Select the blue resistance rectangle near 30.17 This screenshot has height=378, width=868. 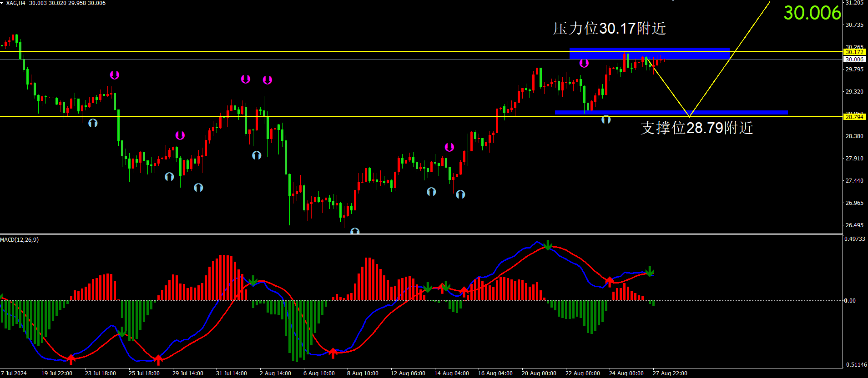(x=649, y=54)
